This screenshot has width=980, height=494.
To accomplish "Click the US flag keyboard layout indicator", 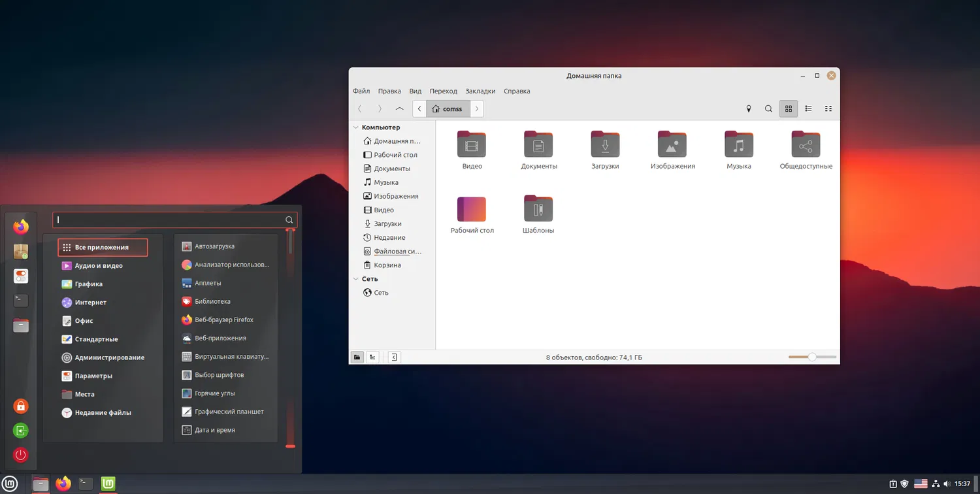I will click(921, 484).
